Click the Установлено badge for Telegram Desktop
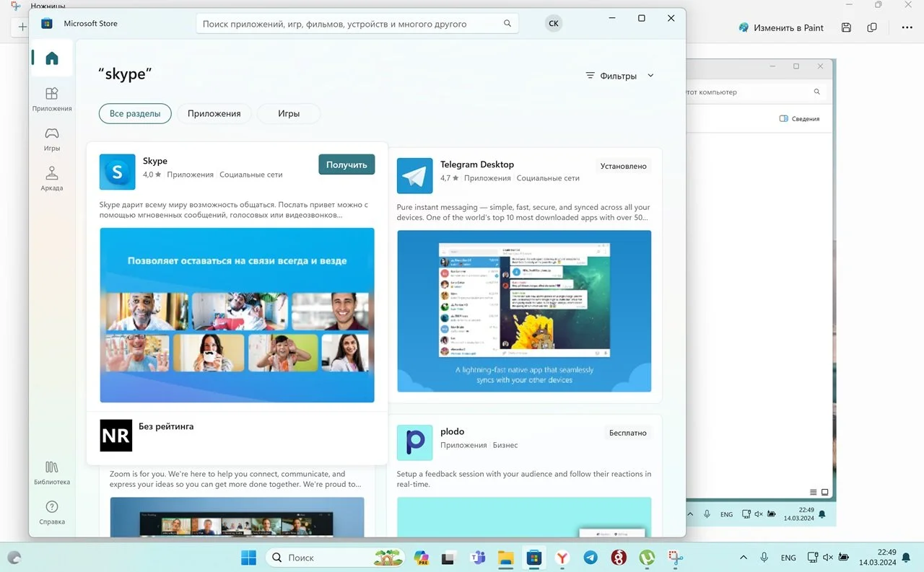This screenshot has height=572, width=924. 624,166
